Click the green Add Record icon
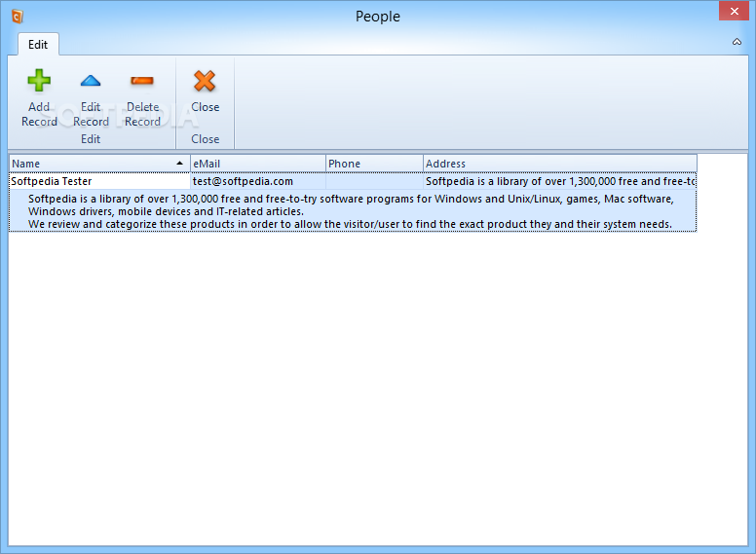 39,81
